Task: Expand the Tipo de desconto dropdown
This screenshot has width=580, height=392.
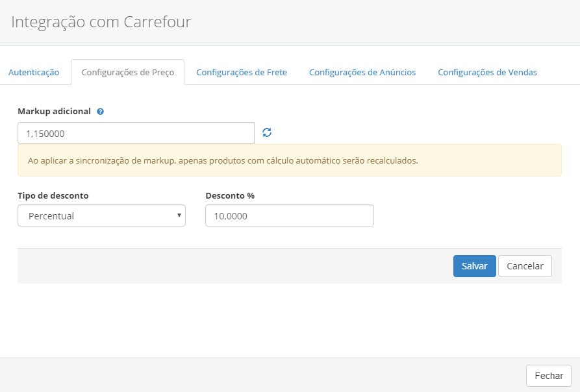Action: pyautogui.click(x=102, y=215)
